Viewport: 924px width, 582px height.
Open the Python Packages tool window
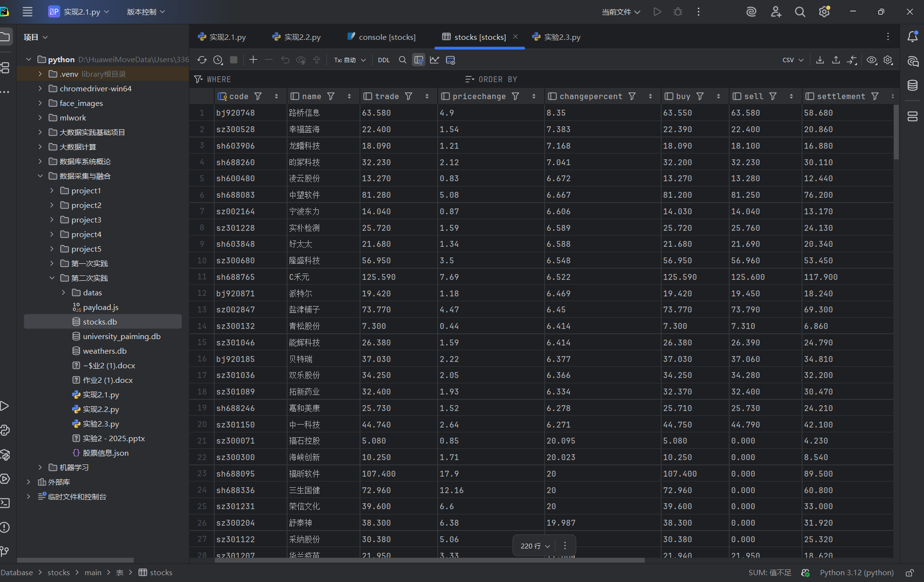(5, 455)
